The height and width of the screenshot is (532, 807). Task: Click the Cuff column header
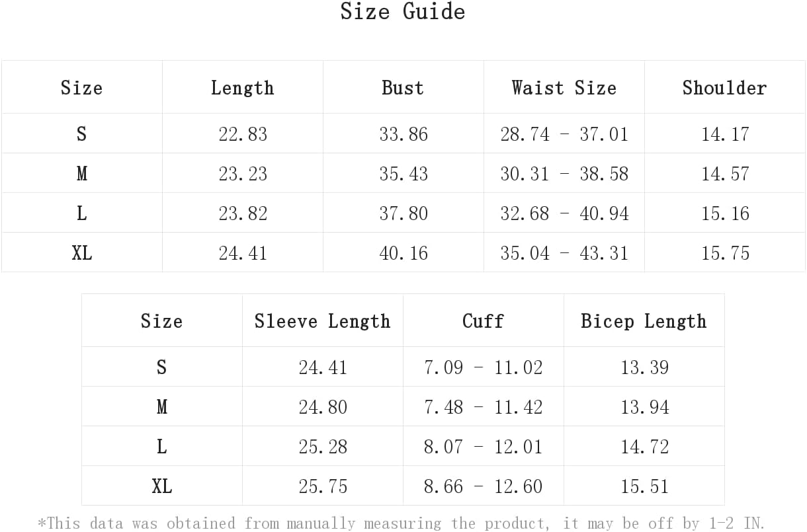(x=483, y=321)
